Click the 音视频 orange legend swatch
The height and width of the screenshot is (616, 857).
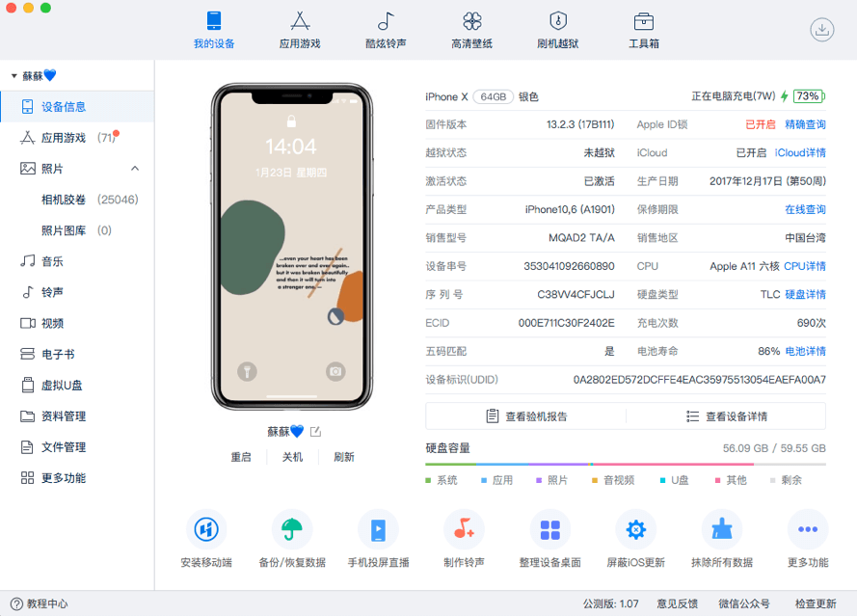coord(595,480)
